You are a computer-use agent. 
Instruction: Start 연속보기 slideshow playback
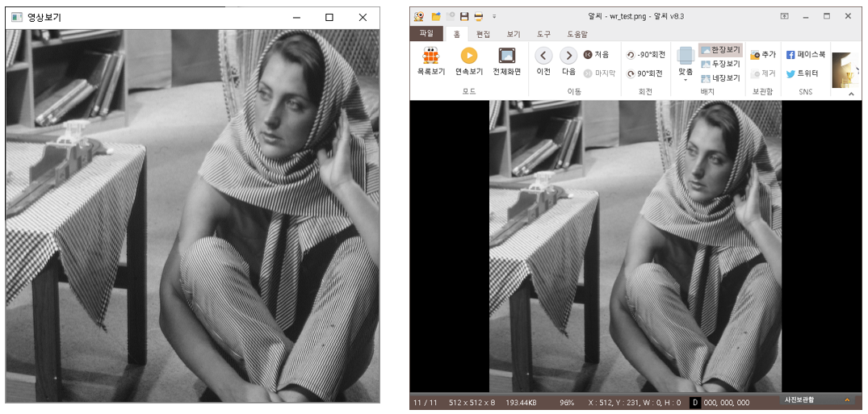469,61
